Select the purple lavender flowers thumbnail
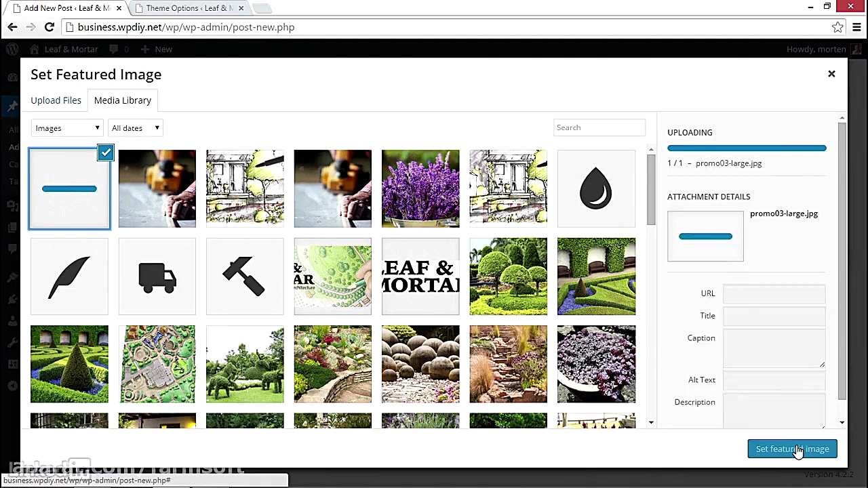This screenshot has width=868, height=488. pyautogui.click(x=420, y=188)
